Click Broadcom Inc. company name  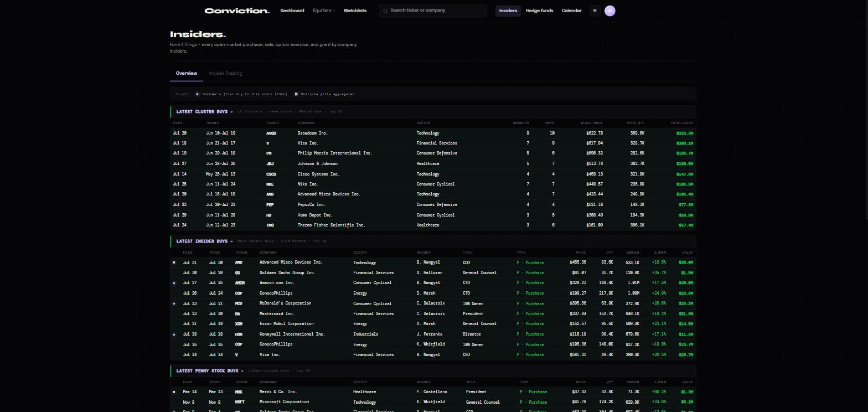pos(313,133)
